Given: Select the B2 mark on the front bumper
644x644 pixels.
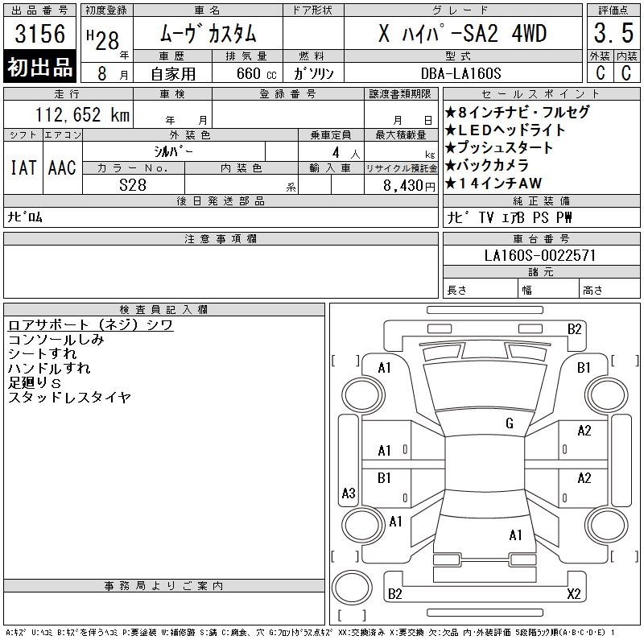Looking at the screenshot, I should click(x=574, y=329).
